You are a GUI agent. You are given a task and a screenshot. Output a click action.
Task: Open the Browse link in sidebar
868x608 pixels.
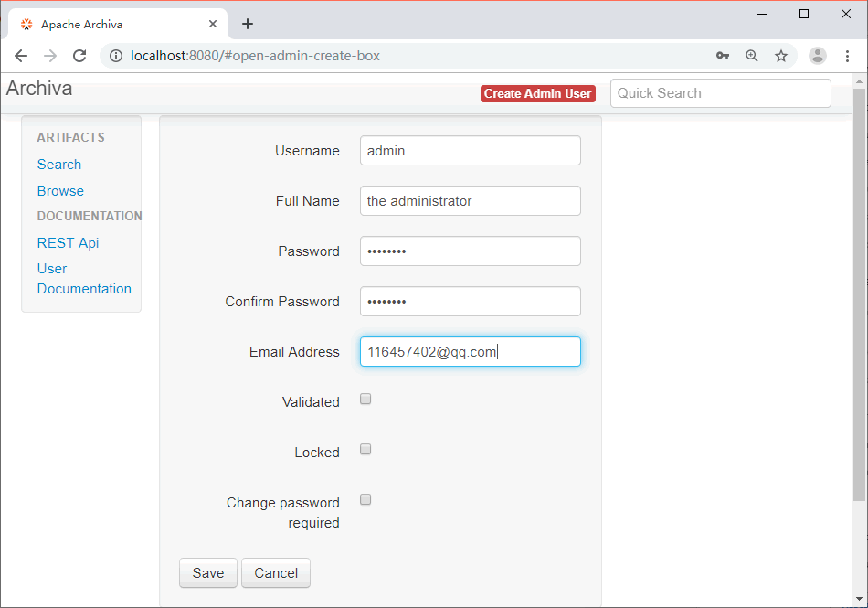click(x=60, y=191)
